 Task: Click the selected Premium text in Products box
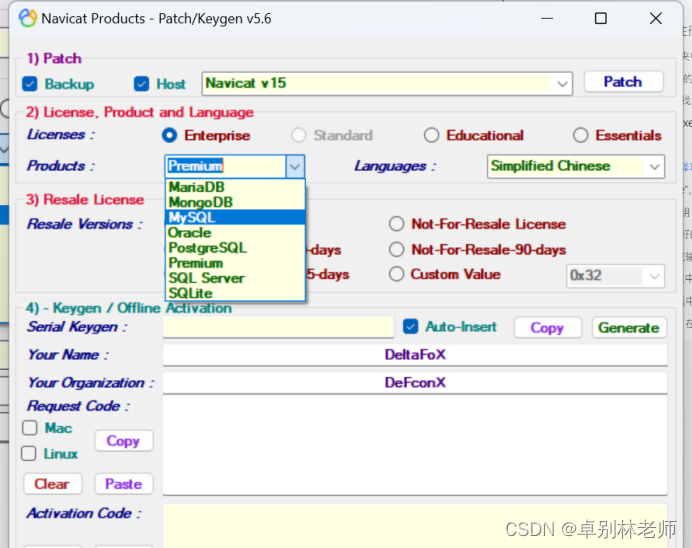[x=196, y=166]
